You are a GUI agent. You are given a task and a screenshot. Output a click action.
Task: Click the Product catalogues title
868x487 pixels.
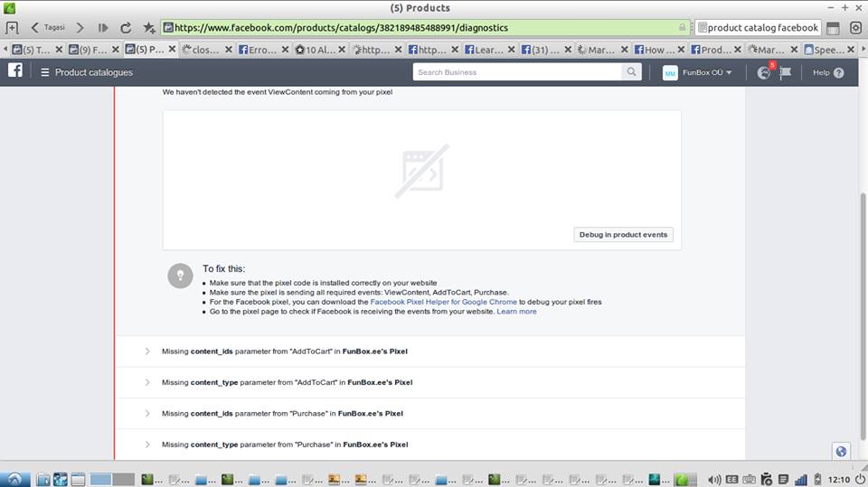[93, 72]
